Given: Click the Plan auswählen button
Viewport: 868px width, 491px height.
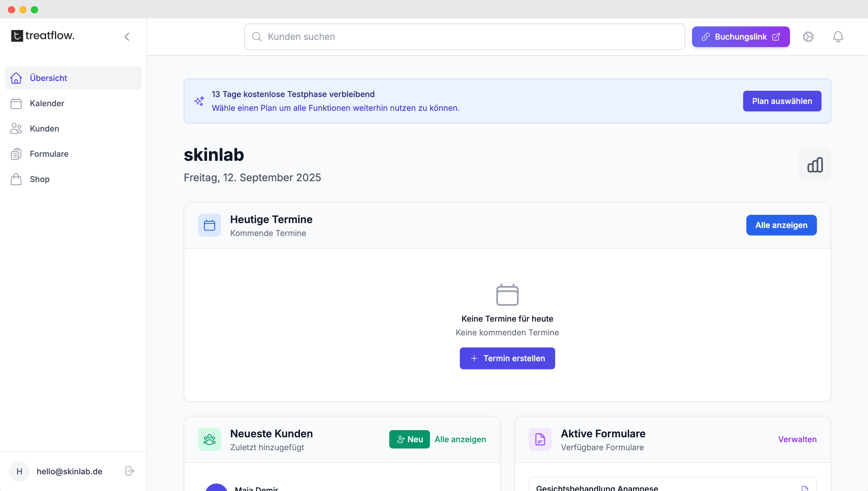Looking at the screenshot, I should [782, 101].
